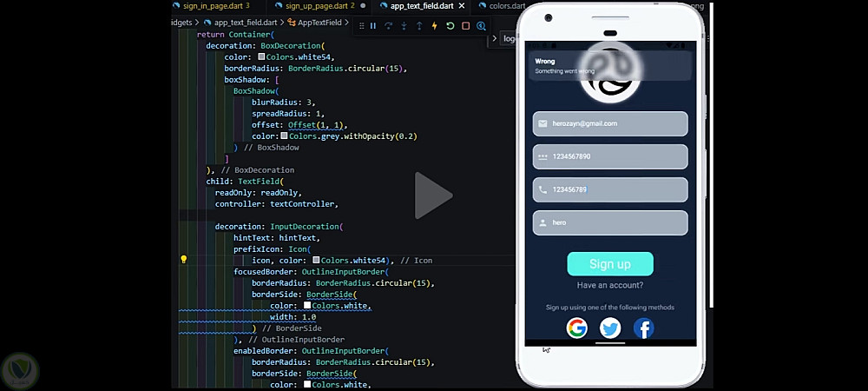
Task: Click the app logo in emulator
Action: [610, 72]
